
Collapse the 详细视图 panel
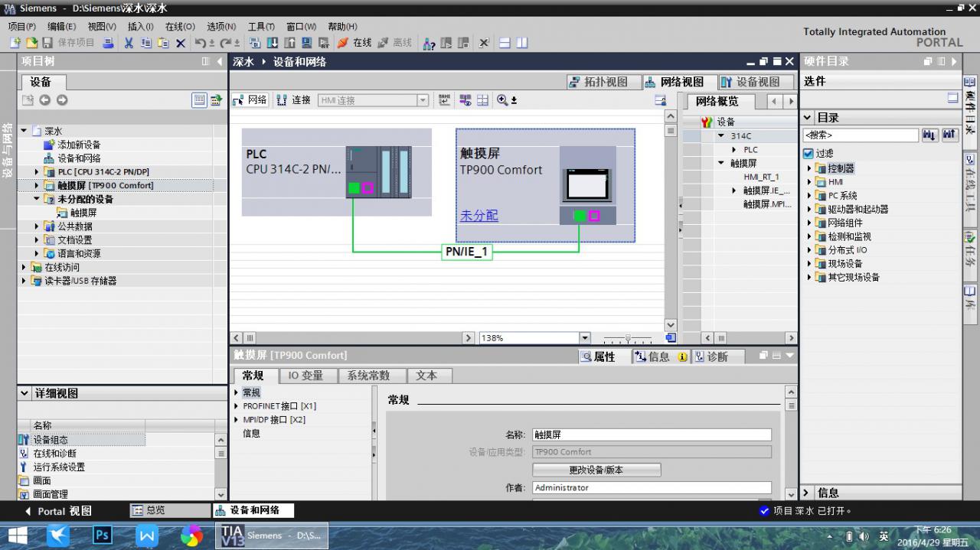click(25, 393)
